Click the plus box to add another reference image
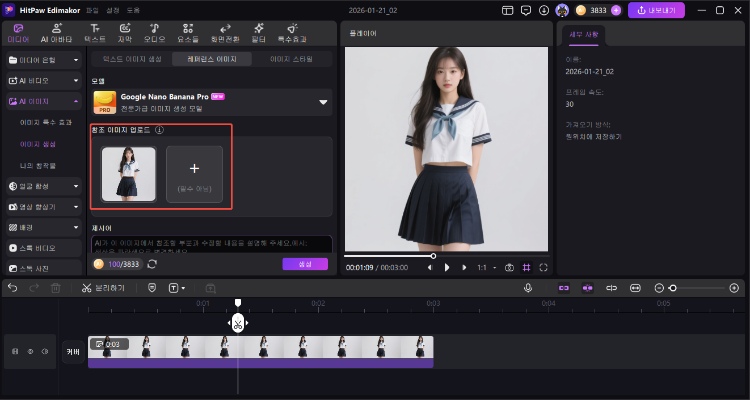 194,174
